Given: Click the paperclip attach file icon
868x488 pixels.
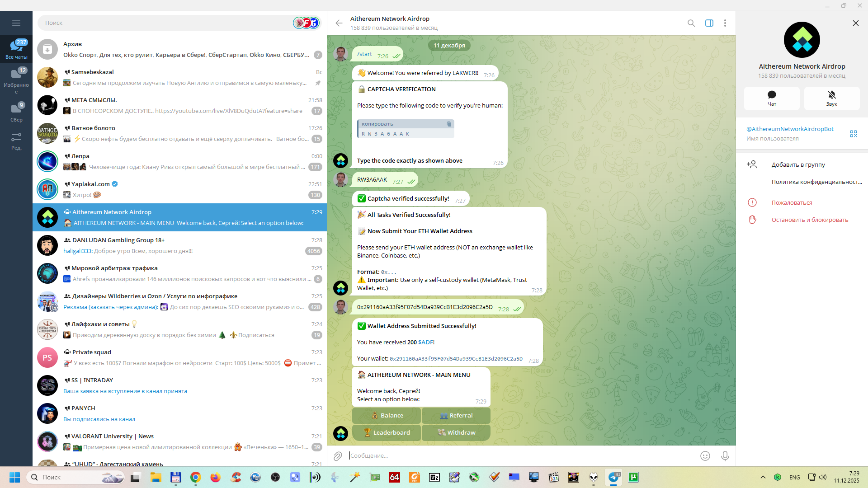Looking at the screenshot, I should 338,456.
